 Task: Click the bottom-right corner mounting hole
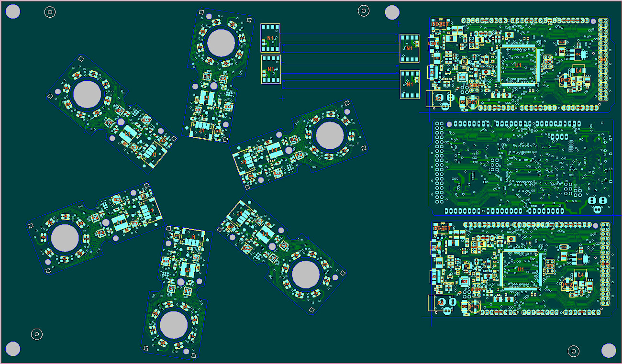tap(609, 351)
